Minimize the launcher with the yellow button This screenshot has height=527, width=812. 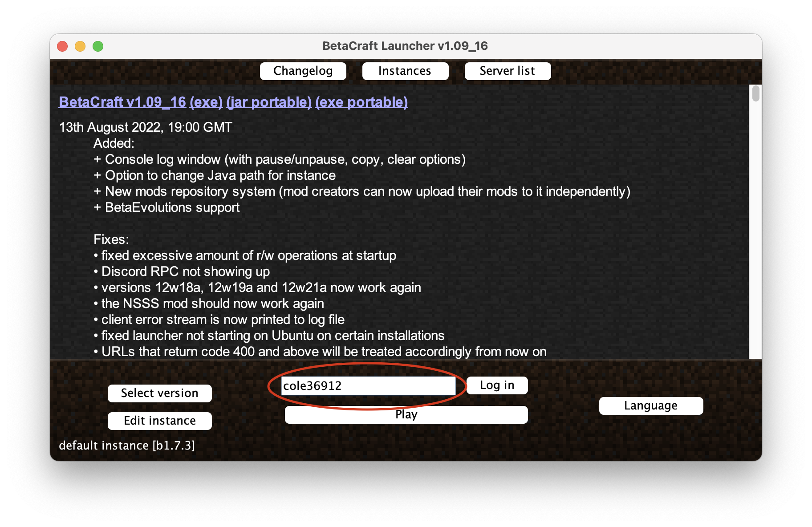click(x=80, y=46)
